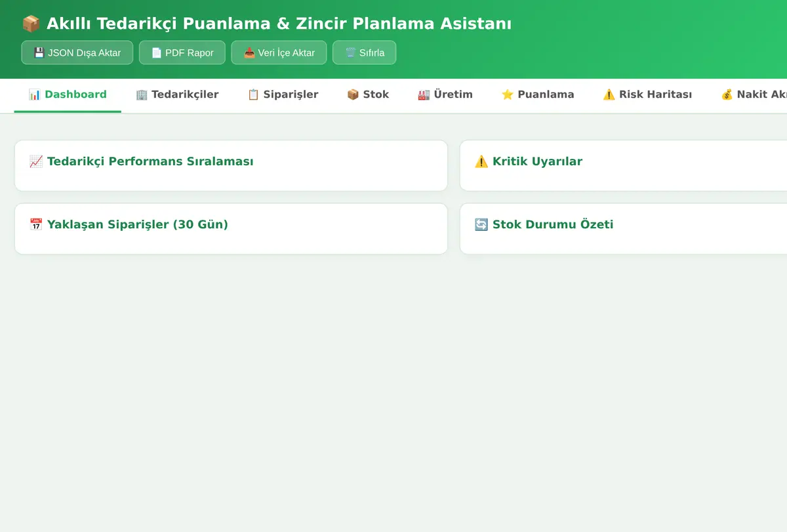Viewport: 787px width, 532px height.
Task: Select the Stok tab
Action: point(368,94)
